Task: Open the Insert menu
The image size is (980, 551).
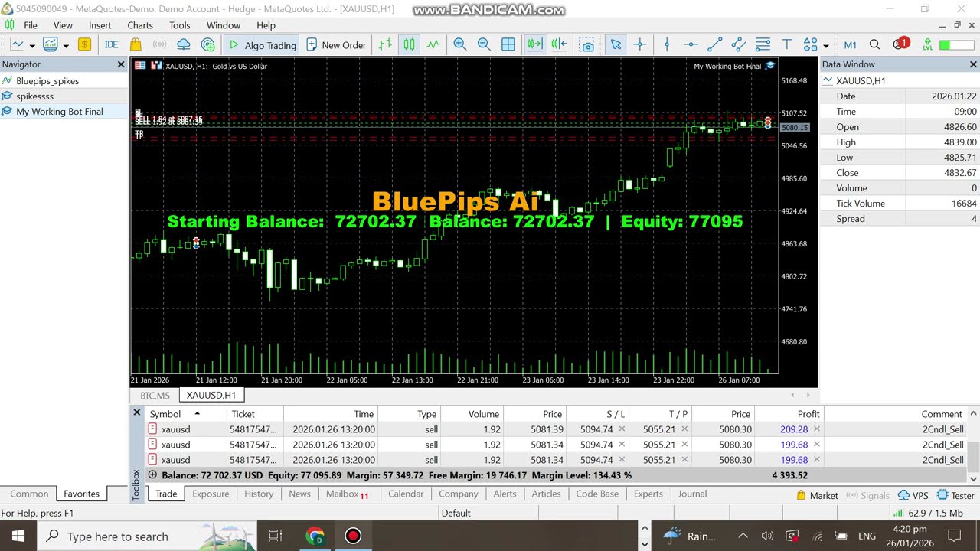Action: pos(100,25)
